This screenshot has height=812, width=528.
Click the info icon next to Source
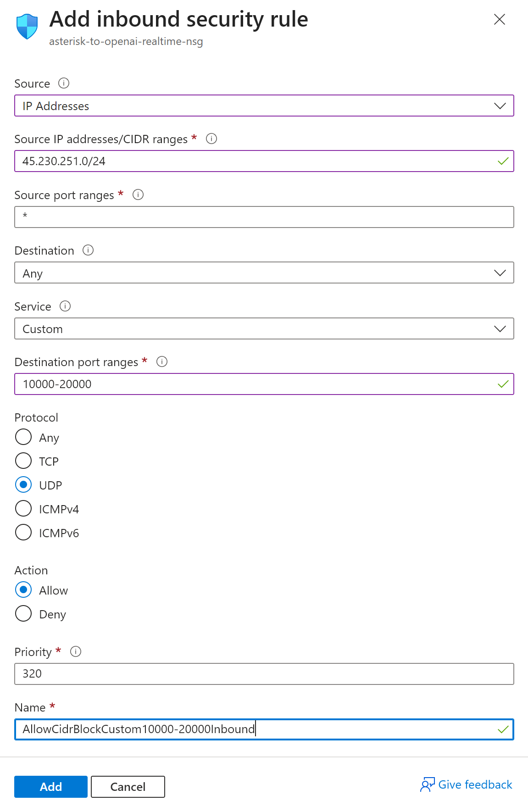tap(64, 83)
